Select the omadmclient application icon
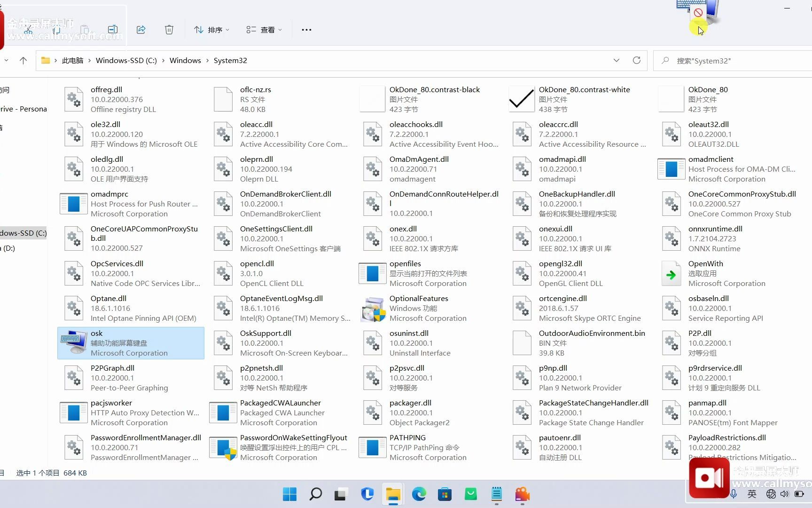Screen dimensions: 812x508 (671, 169)
